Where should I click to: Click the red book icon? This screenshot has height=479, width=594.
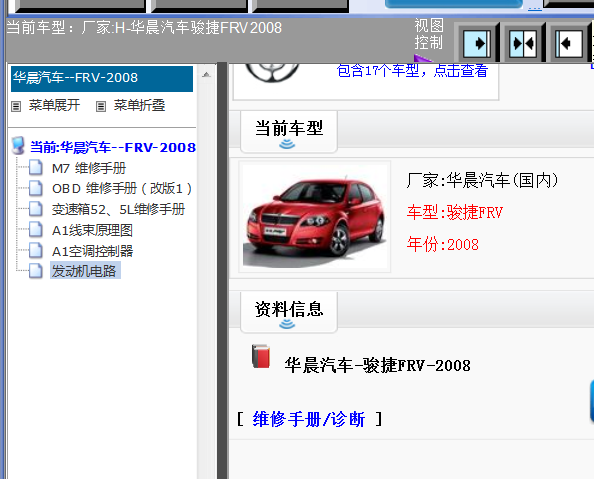point(261,356)
